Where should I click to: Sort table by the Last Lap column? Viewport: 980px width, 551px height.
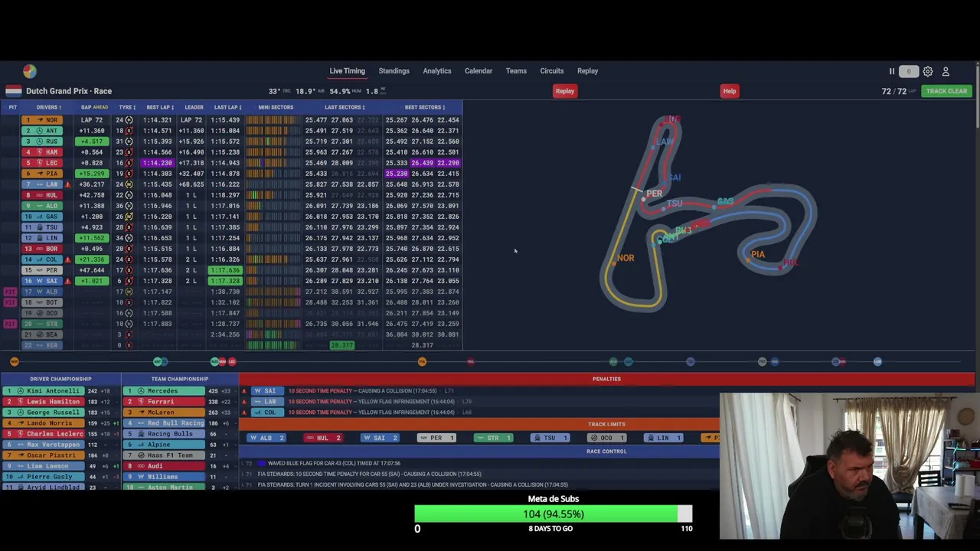(x=227, y=107)
